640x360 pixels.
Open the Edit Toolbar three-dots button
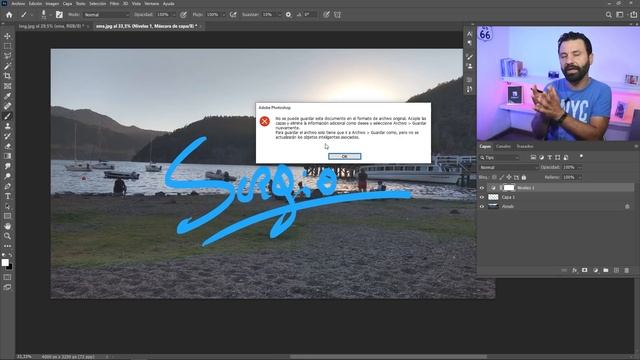(7, 246)
